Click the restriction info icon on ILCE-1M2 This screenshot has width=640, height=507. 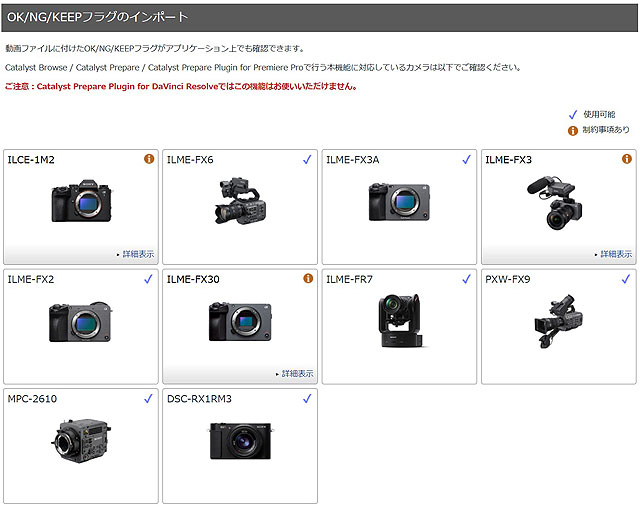[149, 159]
